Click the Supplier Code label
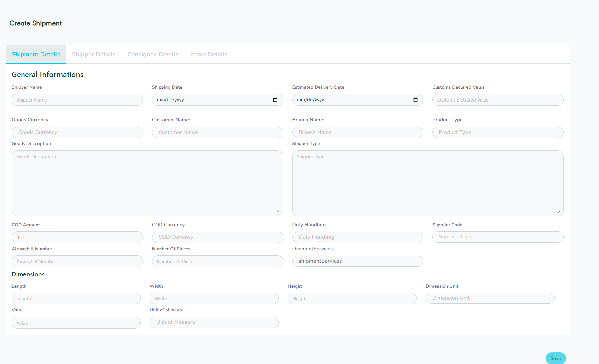Screen dimensions: 599x364 click(447, 225)
